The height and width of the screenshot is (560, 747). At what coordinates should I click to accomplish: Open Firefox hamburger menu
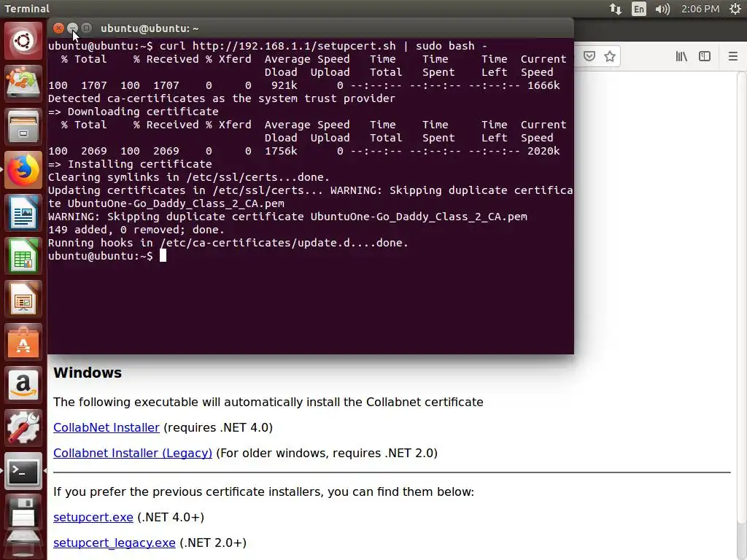click(x=732, y=56)
